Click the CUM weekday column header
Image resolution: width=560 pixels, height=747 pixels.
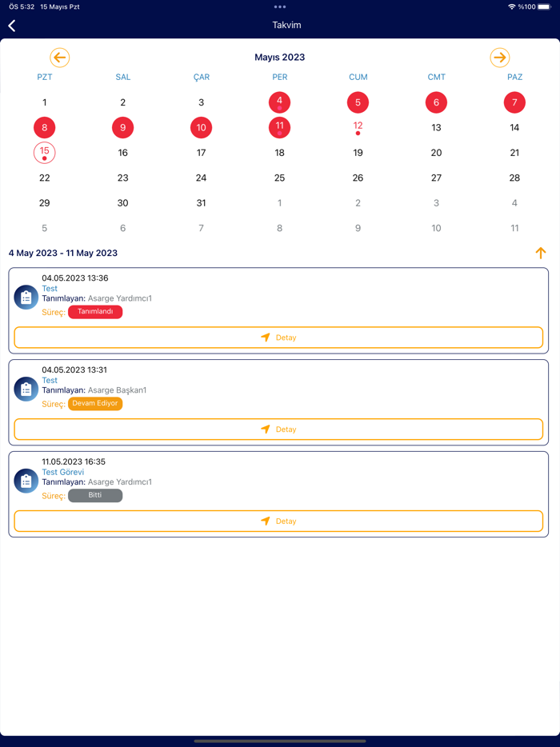(x=358, y=77)
